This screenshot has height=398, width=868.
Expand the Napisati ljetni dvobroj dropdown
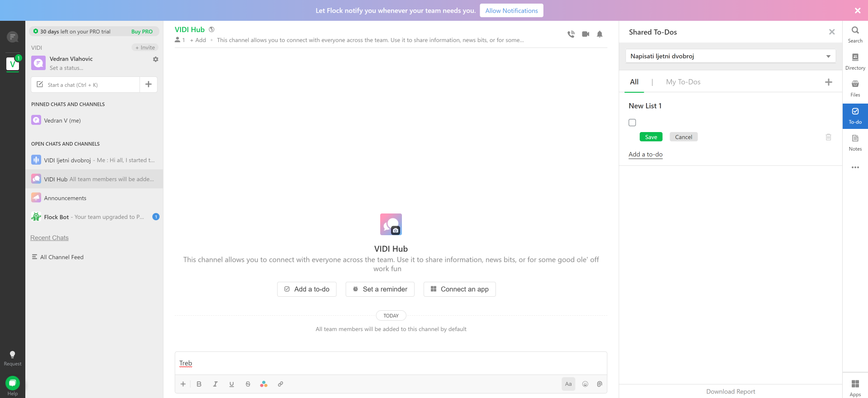click(731, 56)
